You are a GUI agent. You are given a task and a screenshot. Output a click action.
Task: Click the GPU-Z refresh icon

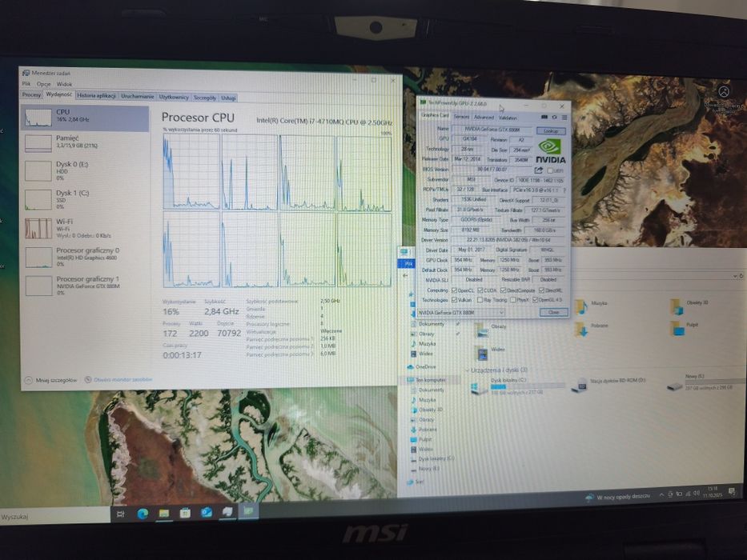(x=554, y=117)
